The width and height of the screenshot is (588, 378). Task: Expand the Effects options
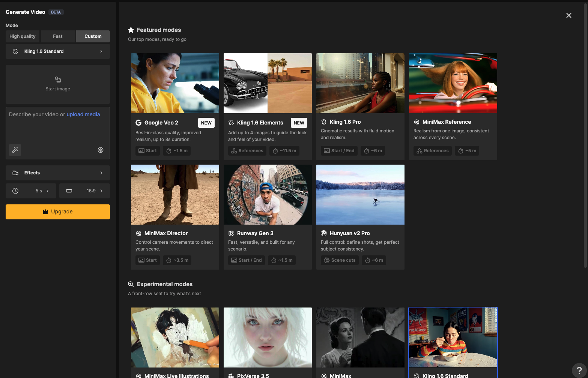click(58, 173)
